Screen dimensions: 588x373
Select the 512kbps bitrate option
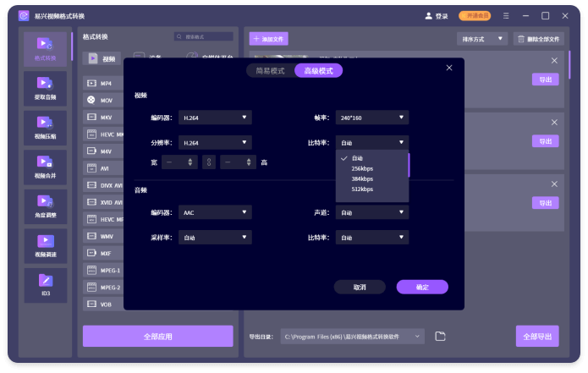pyautogui.click(x=362, y=189)
